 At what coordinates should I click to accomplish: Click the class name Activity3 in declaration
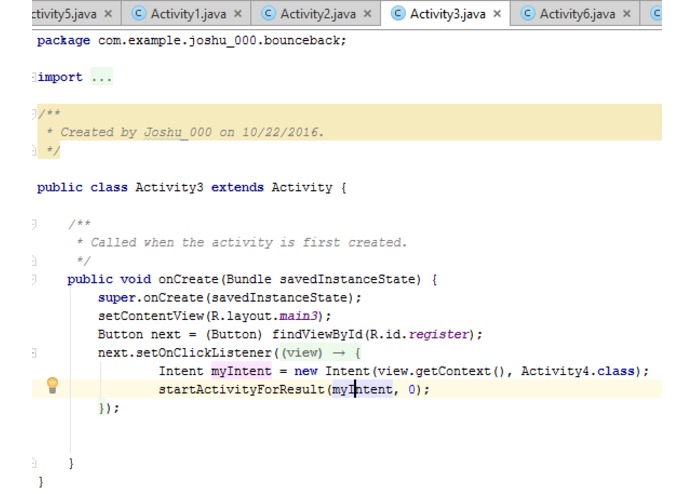169,187
